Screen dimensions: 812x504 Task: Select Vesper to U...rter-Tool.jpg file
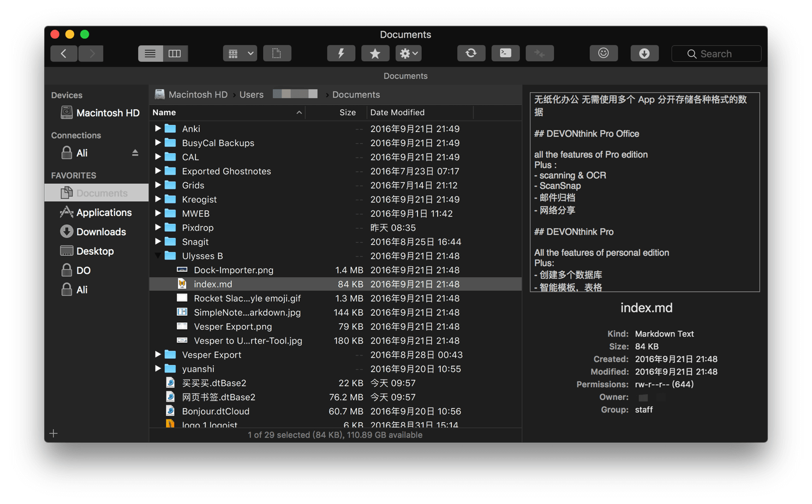click(335, 341)
